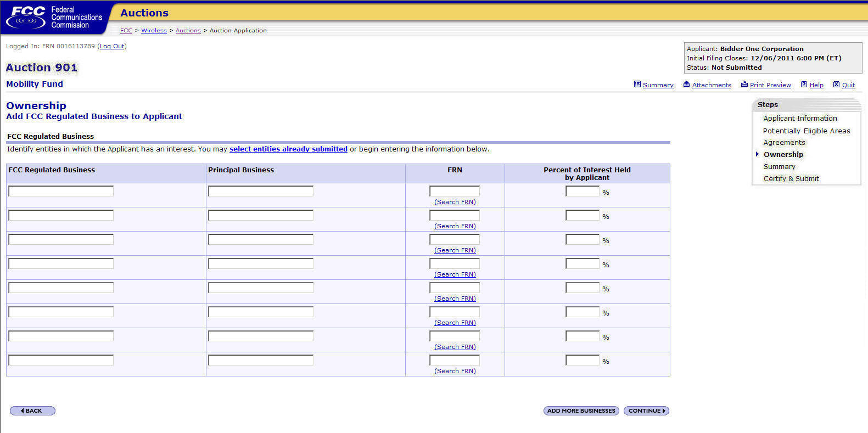The height and width of the screenshot is (433, 868).
Task: Focus first row FCC Regulated Business field
Action: pyautogui.click(x=61, y=191)
